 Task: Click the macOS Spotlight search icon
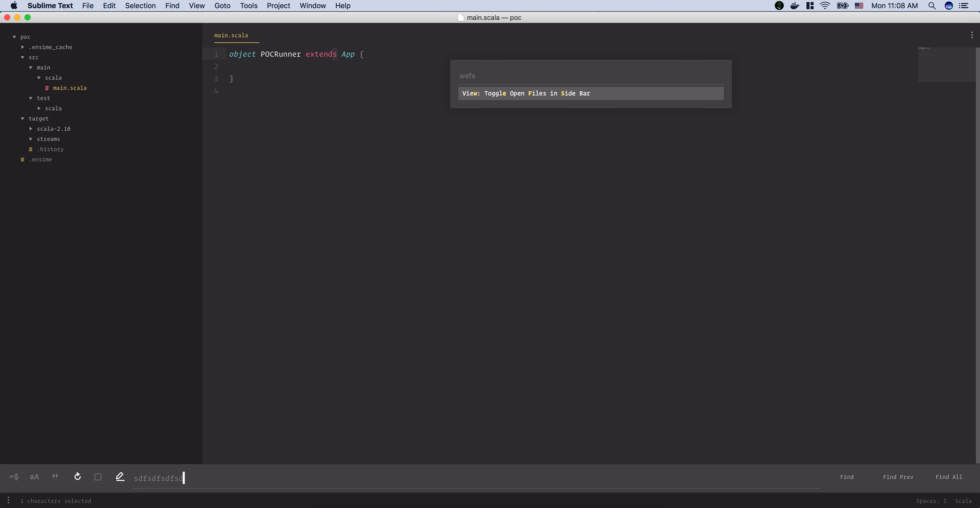click(932, 6)
